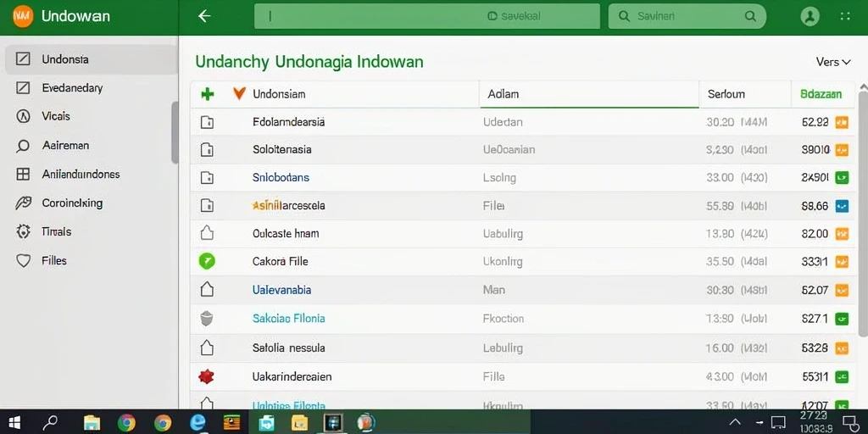Viewport: 868px width, 434px height.
Task: Open the Sakciac Filonia link
Action: coord(288,319)
